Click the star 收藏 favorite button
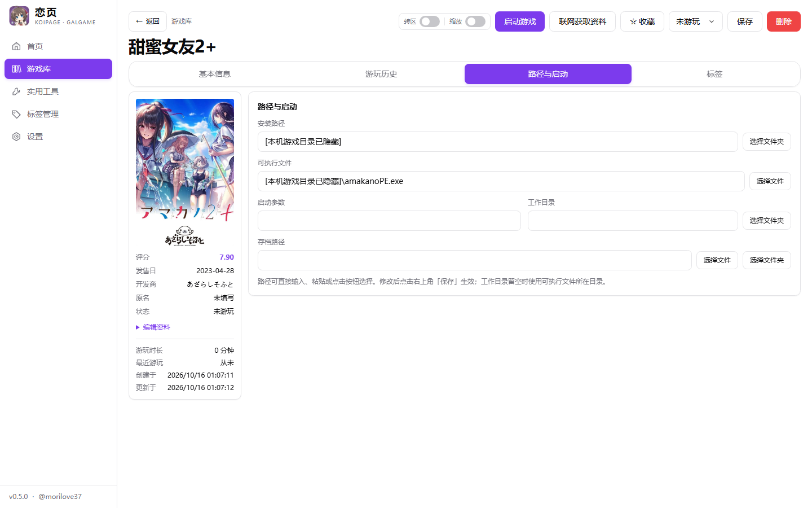Image resolution: width=812 pixels, height=508 pixels. coord(642,21)
